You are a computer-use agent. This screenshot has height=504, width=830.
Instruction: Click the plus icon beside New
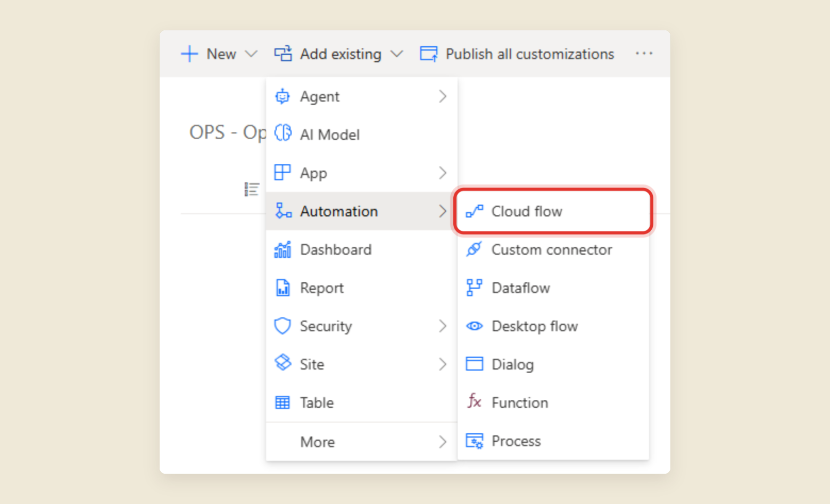click(189, 54)
